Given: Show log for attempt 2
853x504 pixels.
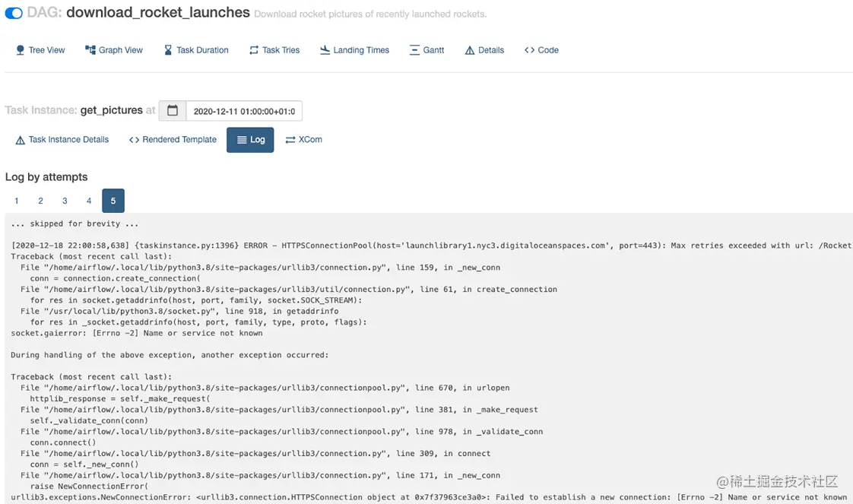Looking at the screenshot, I should click(41, 201).
